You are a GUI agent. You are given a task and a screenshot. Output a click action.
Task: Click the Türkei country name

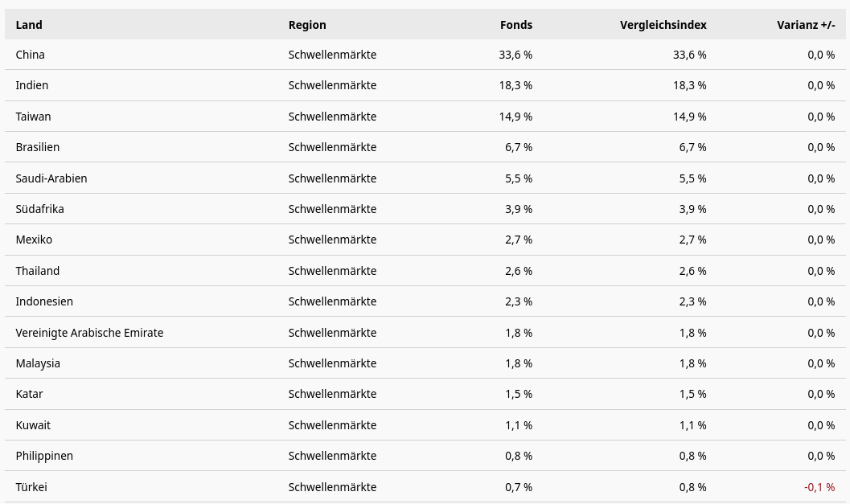pos(31,487)
